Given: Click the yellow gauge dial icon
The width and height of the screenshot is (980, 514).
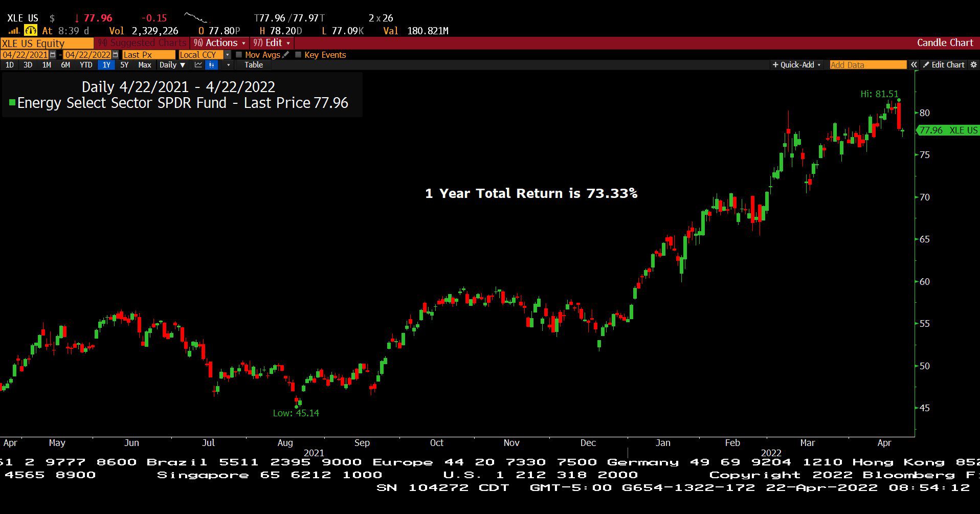Looking at the screenshot, I should (x=31, y=31).
